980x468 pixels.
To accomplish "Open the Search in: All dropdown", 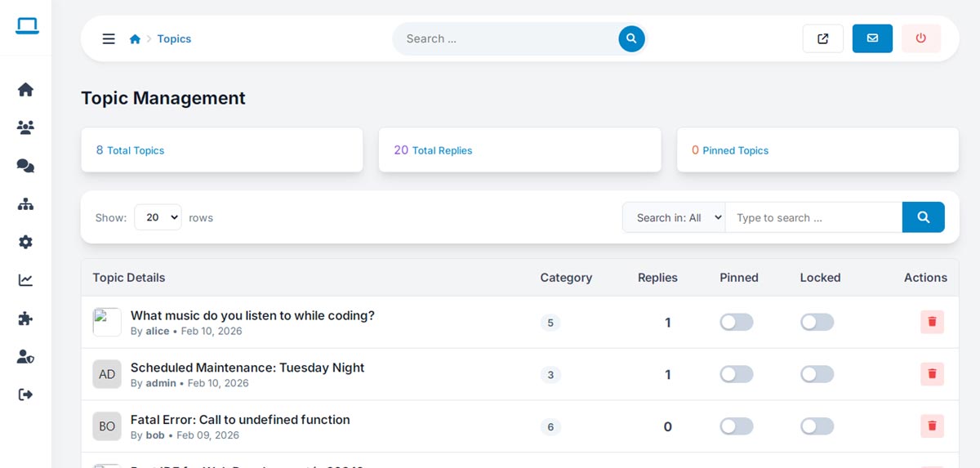I will [674, 217].
